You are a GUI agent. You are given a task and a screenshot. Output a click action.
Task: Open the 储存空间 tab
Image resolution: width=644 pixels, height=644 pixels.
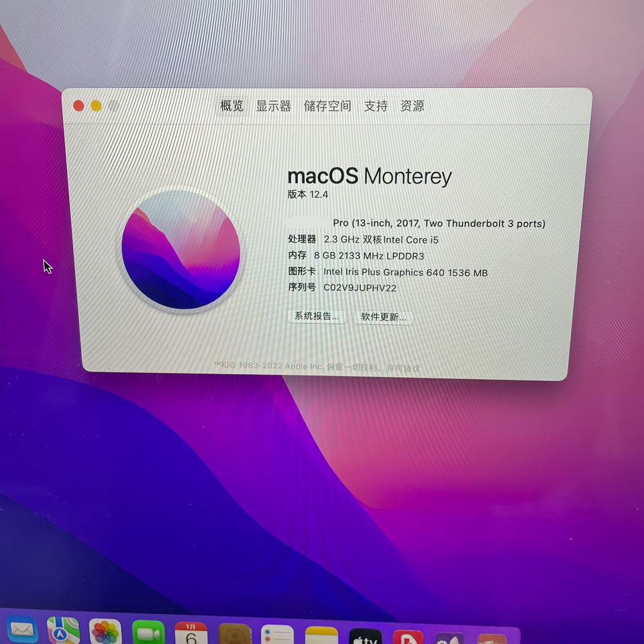(x=327, y=107)
